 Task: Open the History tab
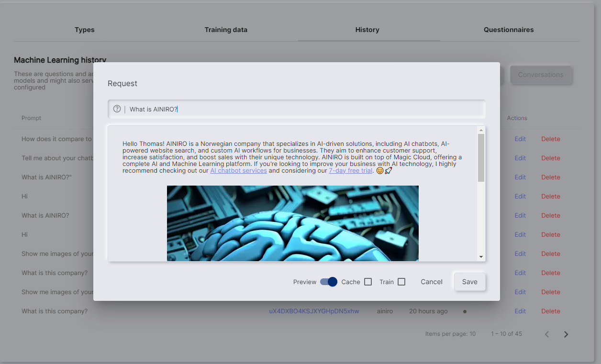coord(367,30)
